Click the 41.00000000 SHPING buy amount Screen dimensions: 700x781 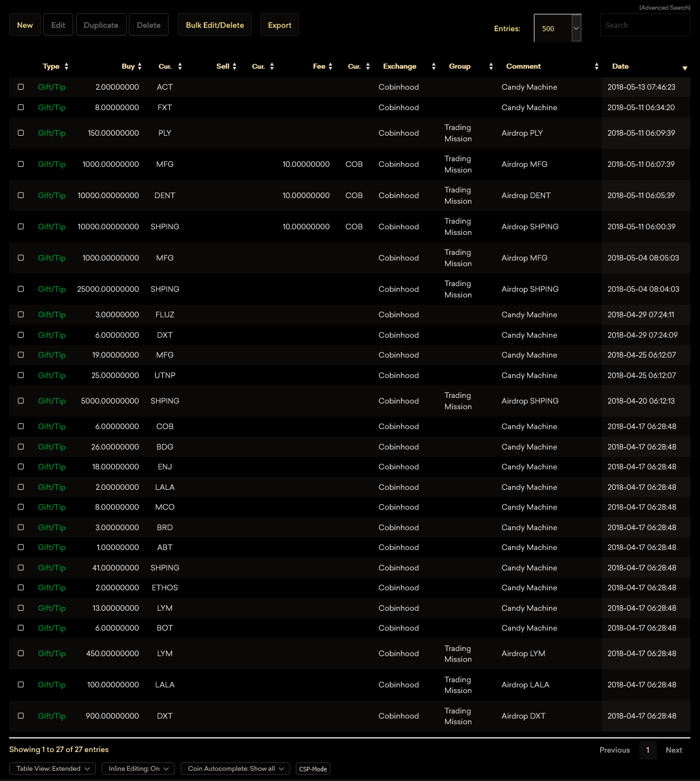115,568
